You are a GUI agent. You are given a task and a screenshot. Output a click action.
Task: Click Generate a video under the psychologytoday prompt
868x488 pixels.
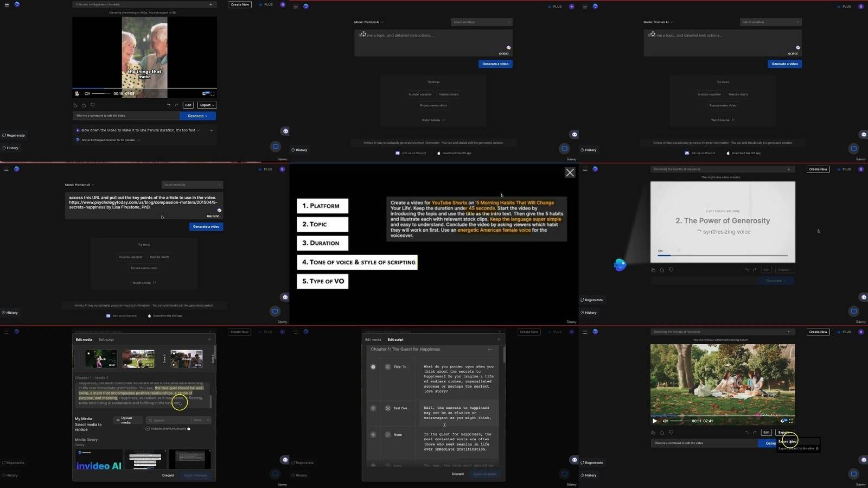[206, 226]
